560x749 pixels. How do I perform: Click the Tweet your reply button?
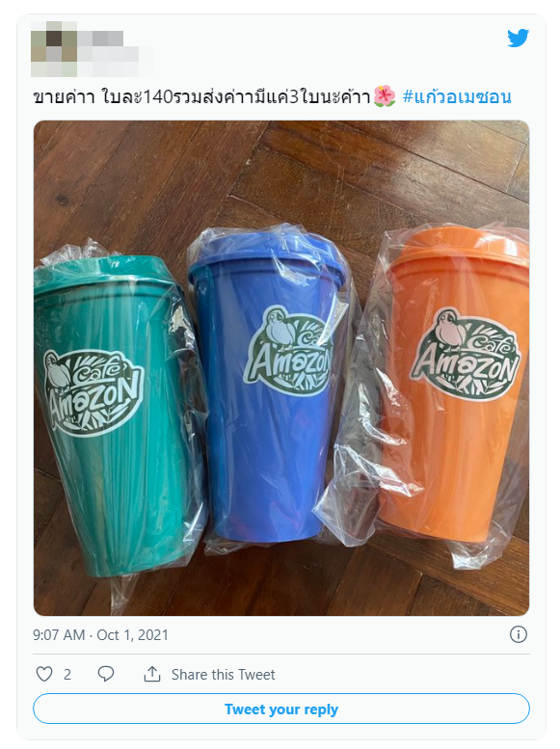(x=281, y=709)
